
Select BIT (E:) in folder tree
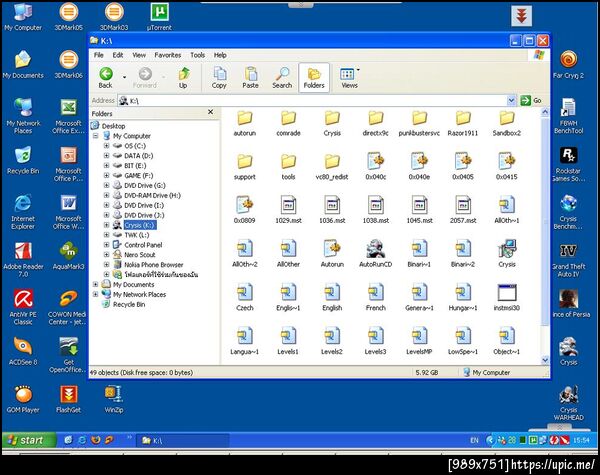point(135,166)
